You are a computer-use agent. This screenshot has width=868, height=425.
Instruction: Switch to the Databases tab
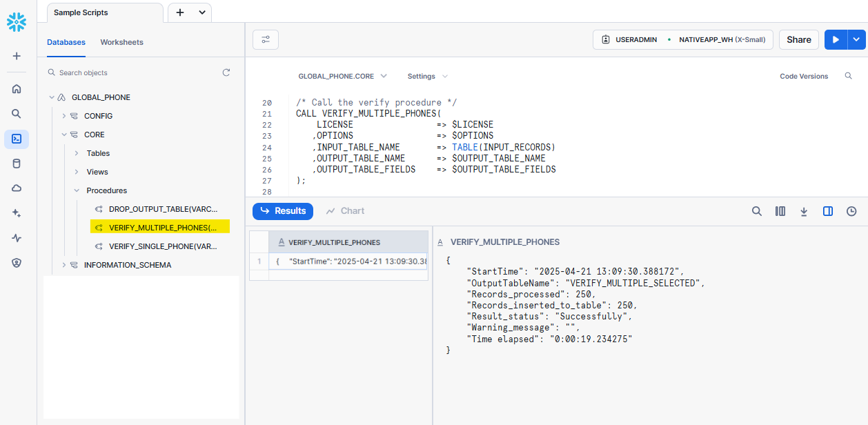pos(66,42)
